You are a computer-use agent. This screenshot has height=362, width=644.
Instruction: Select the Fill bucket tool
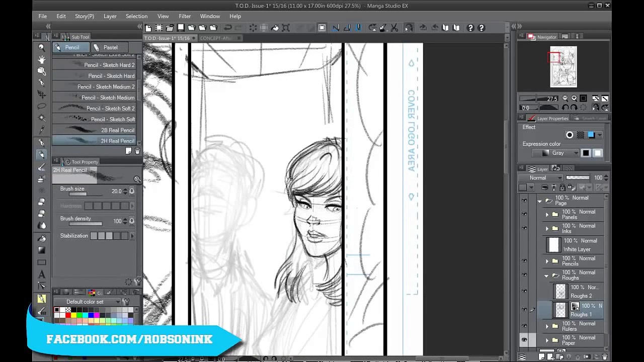click(42, 238)
